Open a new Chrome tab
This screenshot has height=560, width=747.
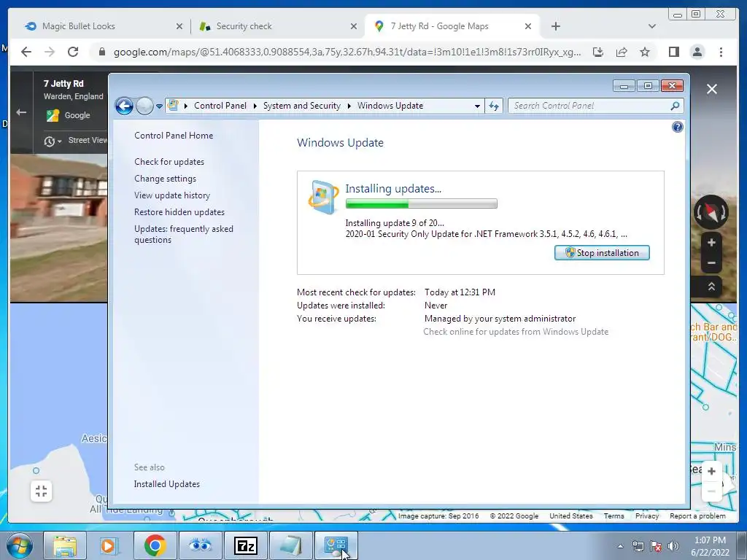[x=555, y=26]
